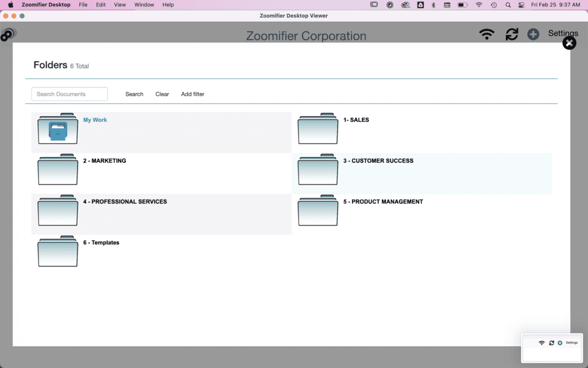588x368 pixels.
Task: Open the Apple menu
Action: pos(10,5)
